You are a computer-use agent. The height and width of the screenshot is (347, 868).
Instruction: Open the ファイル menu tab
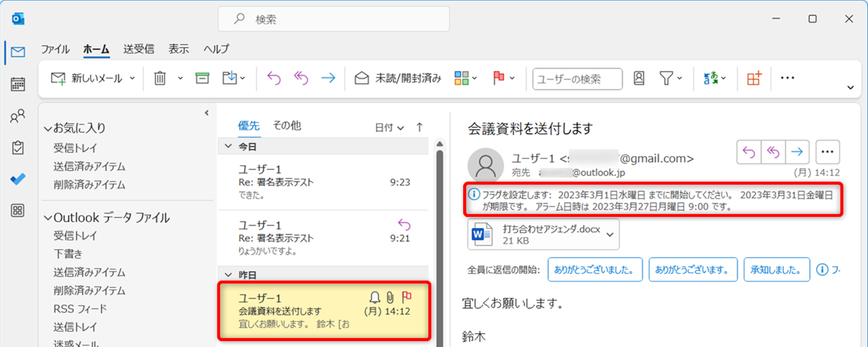point(55,49)
